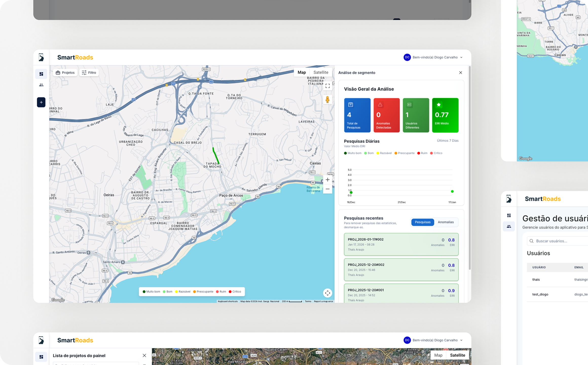Select the Anomalias tab in Pesquisas recentes
The image size is (588, 365).
pyautogui.click(x=446, y=222)
